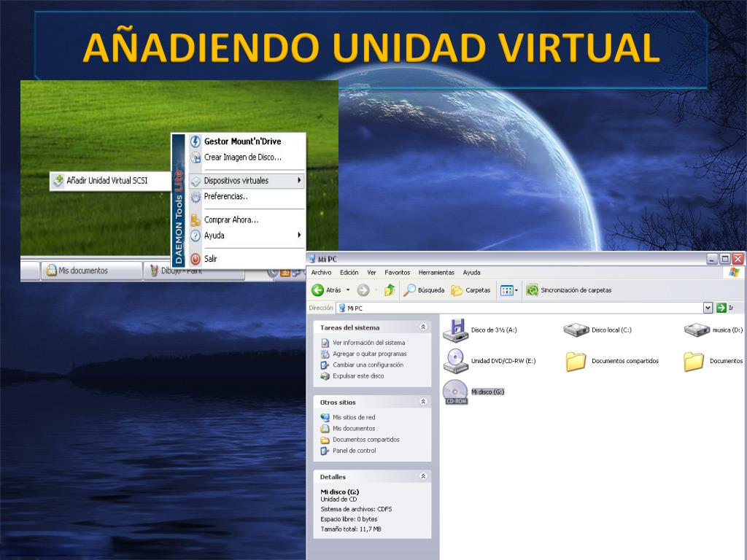Collapse the Tareas del sistema panel

[x=422, y=327]
